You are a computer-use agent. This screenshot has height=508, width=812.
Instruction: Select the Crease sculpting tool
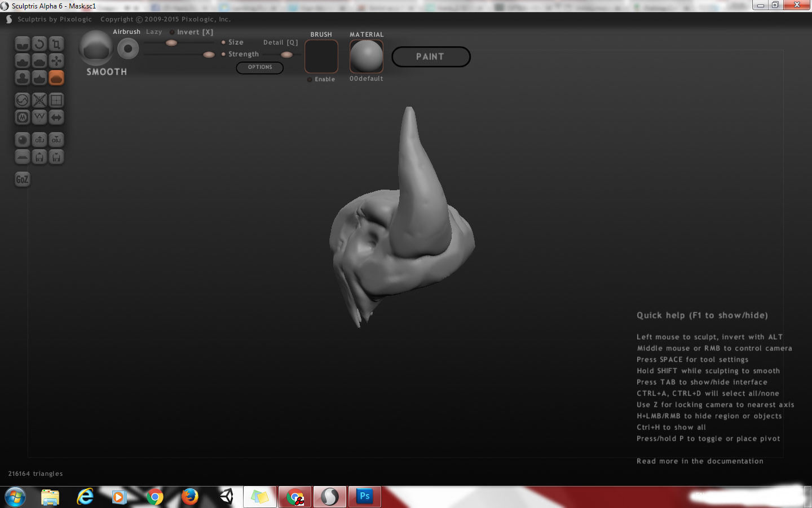point(23,43)
